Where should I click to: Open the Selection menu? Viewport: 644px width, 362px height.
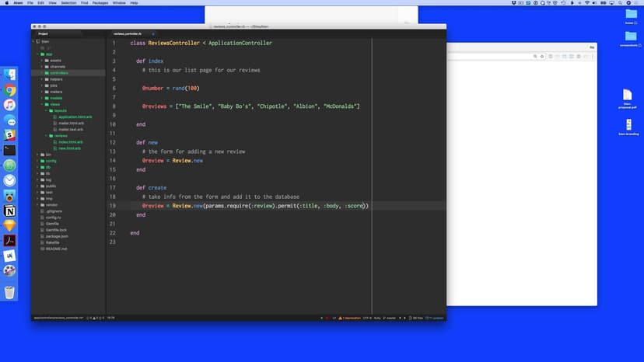(68, 3)
